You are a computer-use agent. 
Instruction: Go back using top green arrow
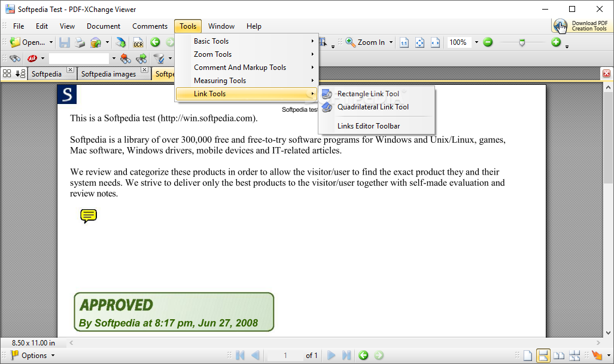[155, 42]
